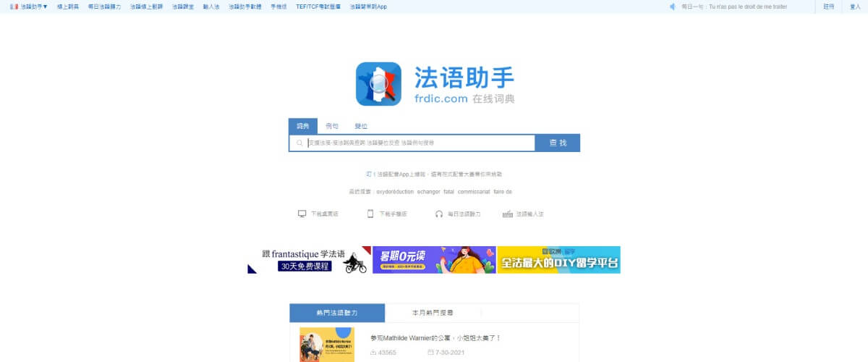Click the French flag icon in top bar
Image resolution: width=868 pixels, height=362 pixels.
click(x=14, y=7)
